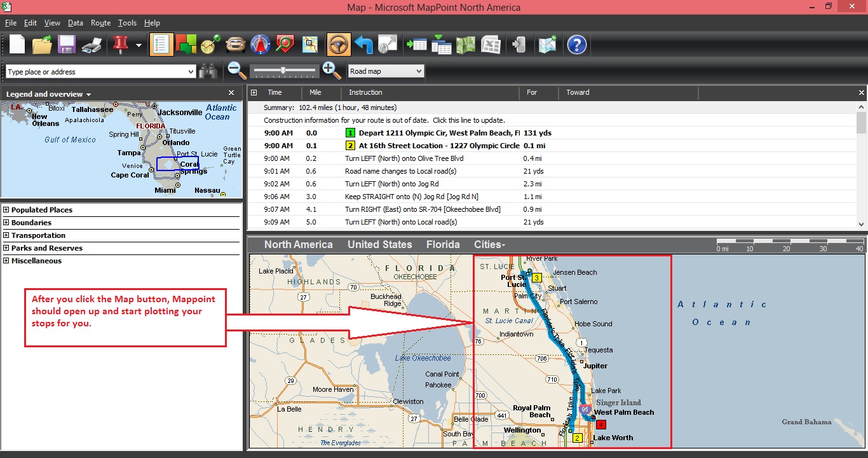Viewport: 868px width, 458px height.
Task: Open the import data wizard icon
Action: (x=417, y=45)
